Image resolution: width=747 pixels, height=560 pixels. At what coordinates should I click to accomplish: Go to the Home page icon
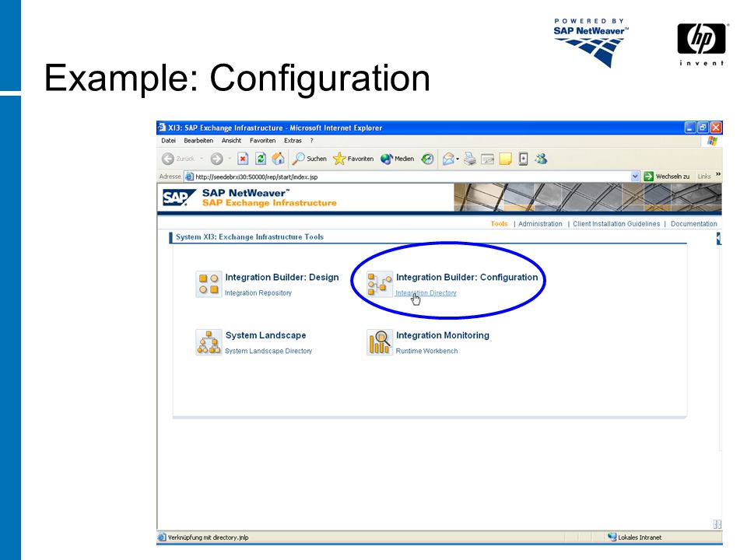pos(279,159)
